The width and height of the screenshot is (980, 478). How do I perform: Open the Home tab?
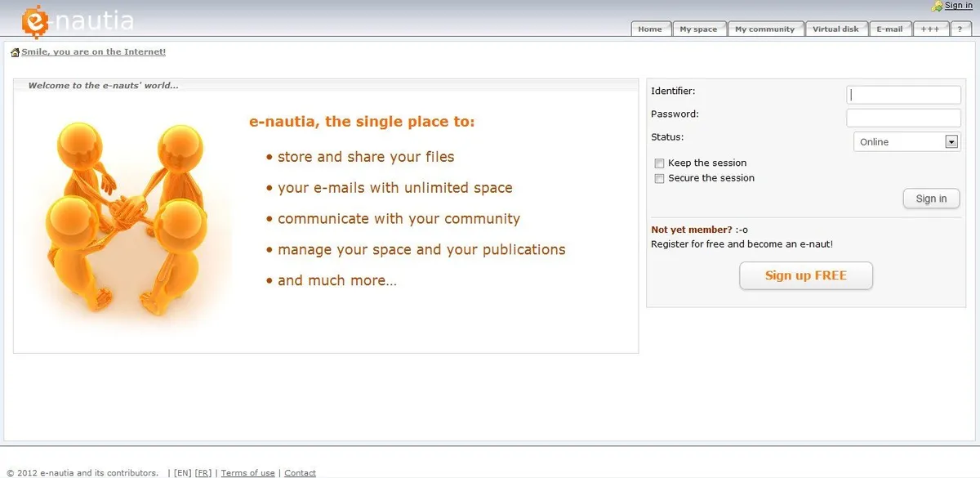pos(651,29)
